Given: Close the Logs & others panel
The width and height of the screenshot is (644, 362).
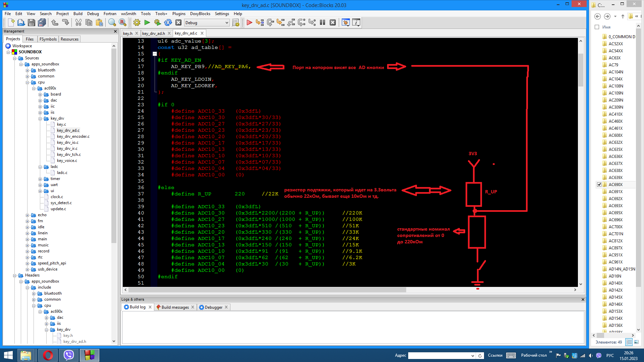Looking at the screenshot, I should click(x=583, y=299).
